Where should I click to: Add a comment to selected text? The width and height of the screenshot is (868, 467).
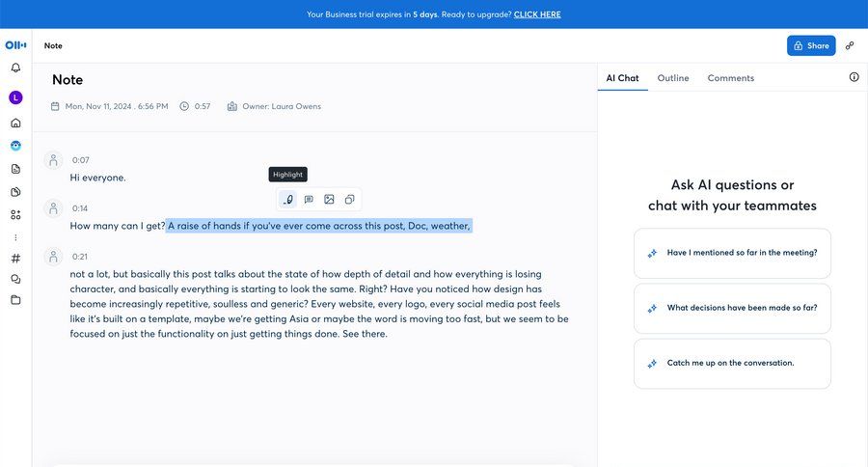click(x=309, y=200)
